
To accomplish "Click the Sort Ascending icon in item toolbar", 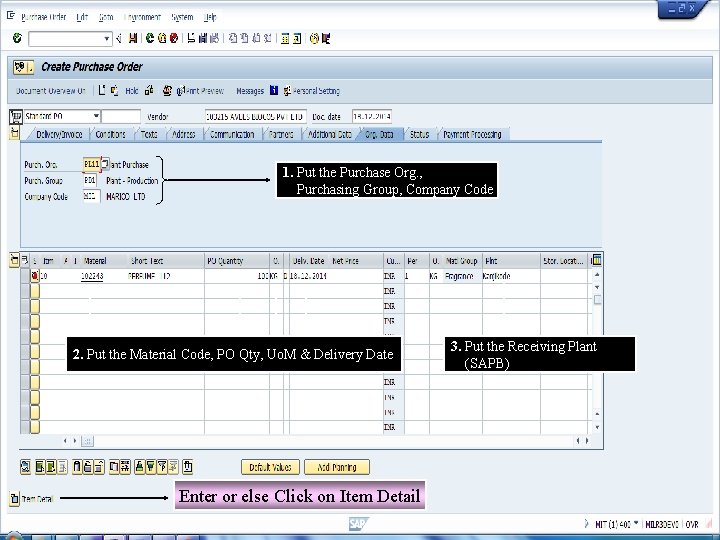I will click(139, 467).
